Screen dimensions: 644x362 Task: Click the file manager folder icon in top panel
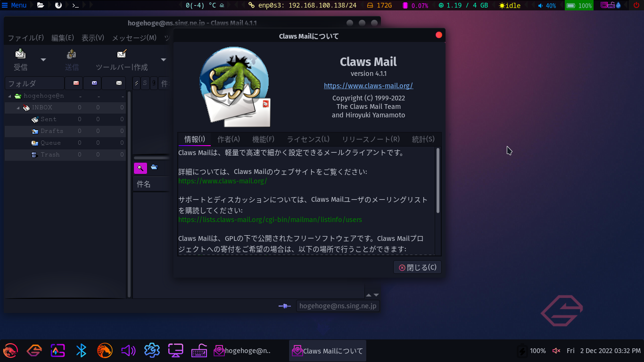[41, 6]
